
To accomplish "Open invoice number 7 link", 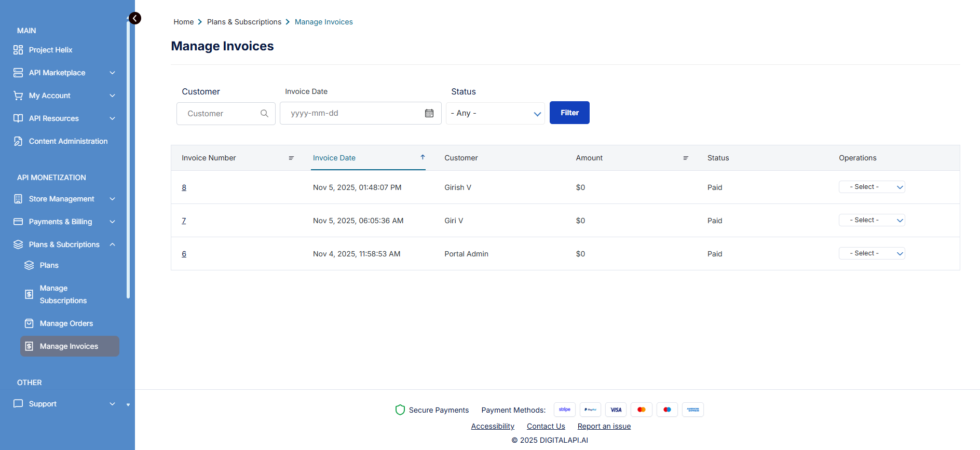I will click(x=184, y=221).
